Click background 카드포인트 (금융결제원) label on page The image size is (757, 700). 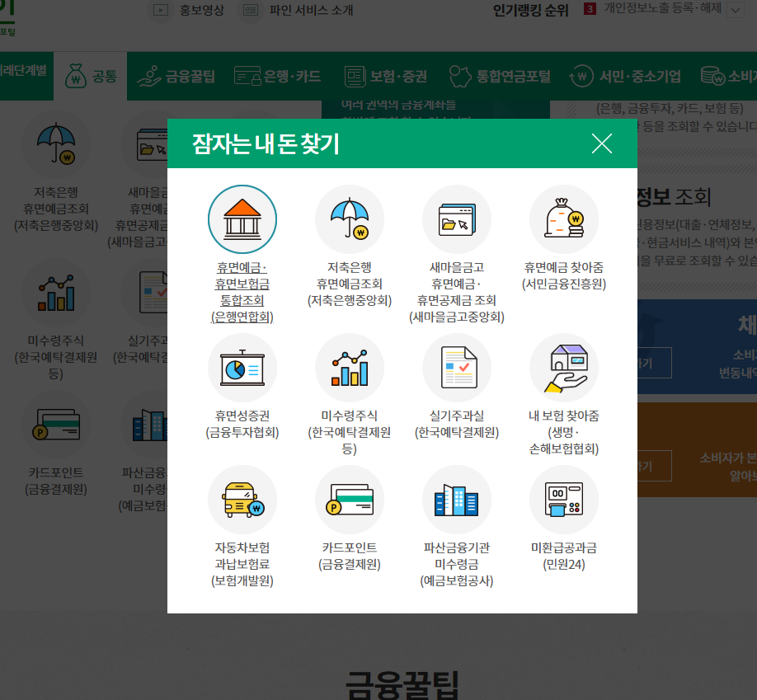[x=56, y=481]
